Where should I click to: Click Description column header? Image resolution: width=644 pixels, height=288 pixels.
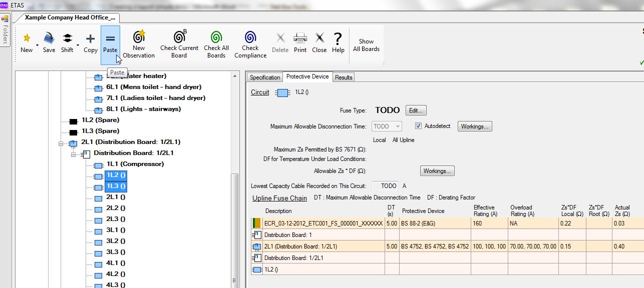pos(278,211)
